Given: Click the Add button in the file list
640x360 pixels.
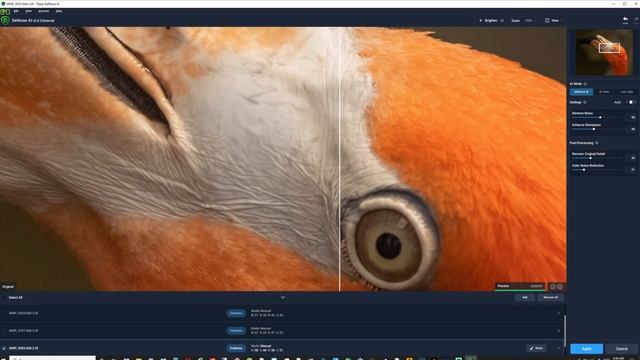Looking at the screenshot, I should click(525, 298).
